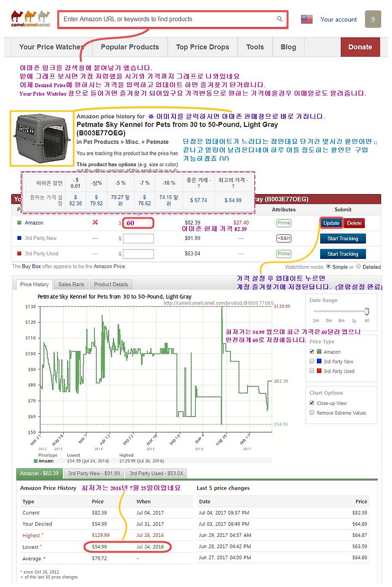Open the Buy Box link

point(31,266)
